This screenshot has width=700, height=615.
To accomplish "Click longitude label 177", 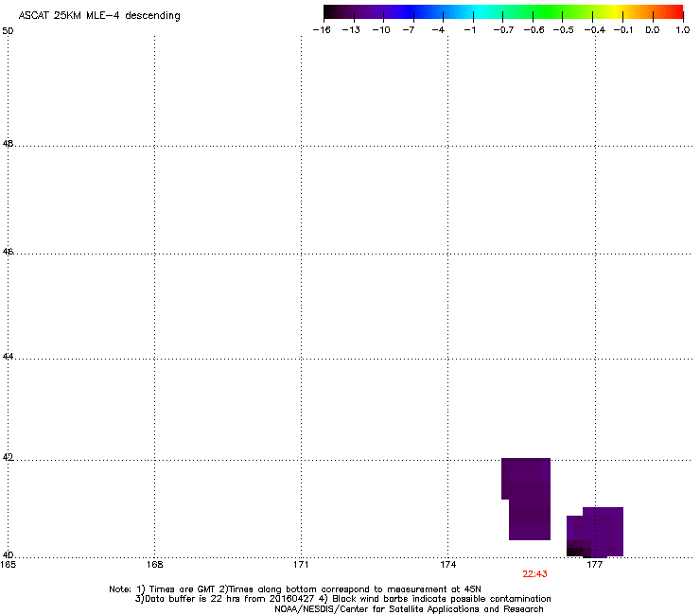I will [595, 565].
